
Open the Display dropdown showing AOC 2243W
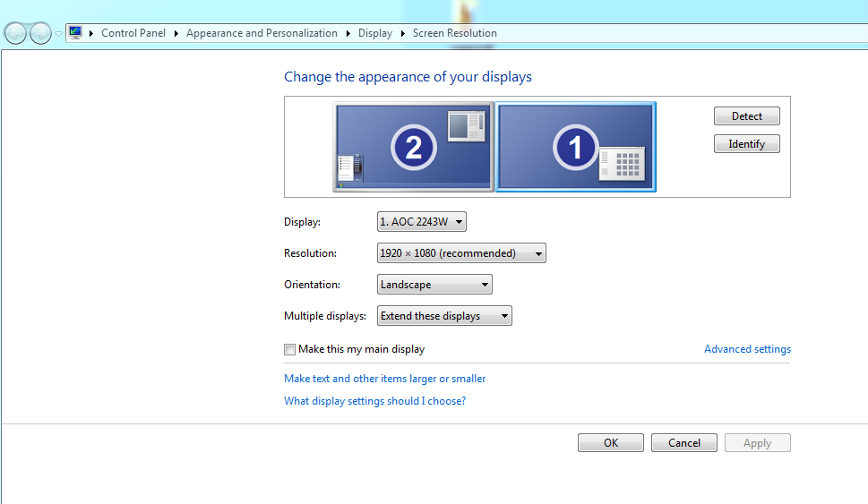tap(422, 222)
